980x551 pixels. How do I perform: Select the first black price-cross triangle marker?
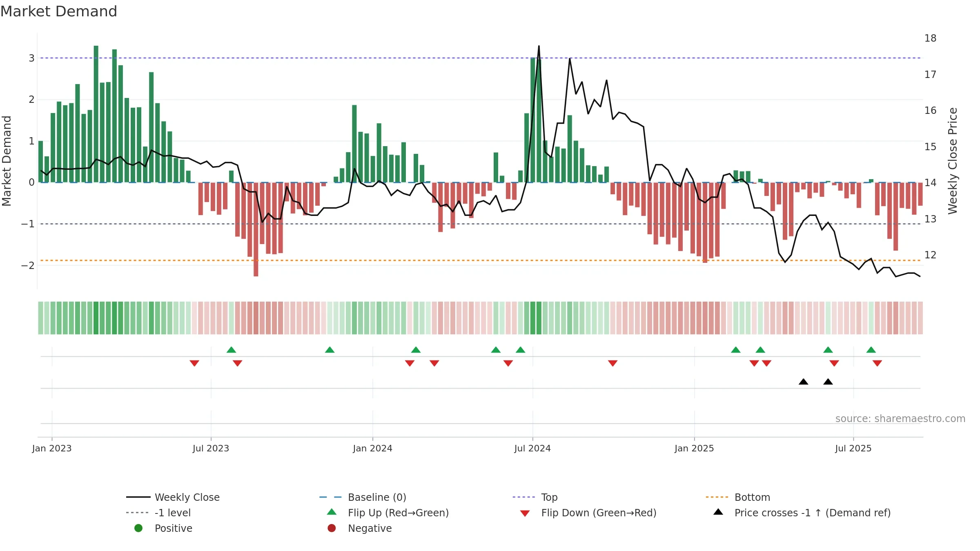(x=803, y=382)
